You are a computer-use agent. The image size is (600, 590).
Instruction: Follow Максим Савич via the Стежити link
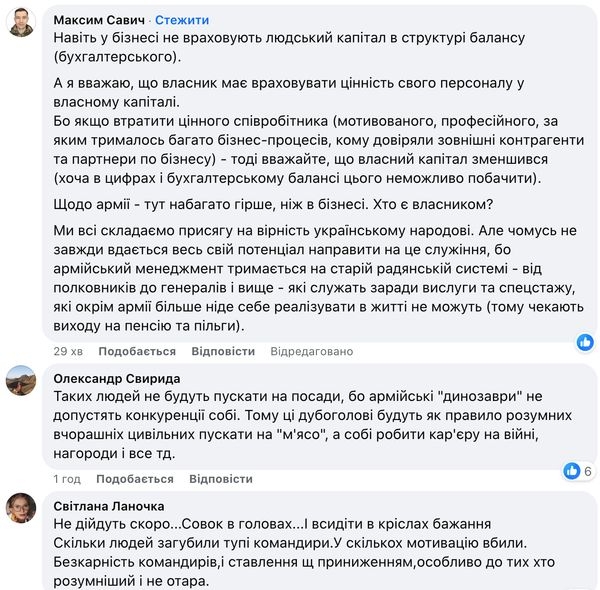pos(182,20)
